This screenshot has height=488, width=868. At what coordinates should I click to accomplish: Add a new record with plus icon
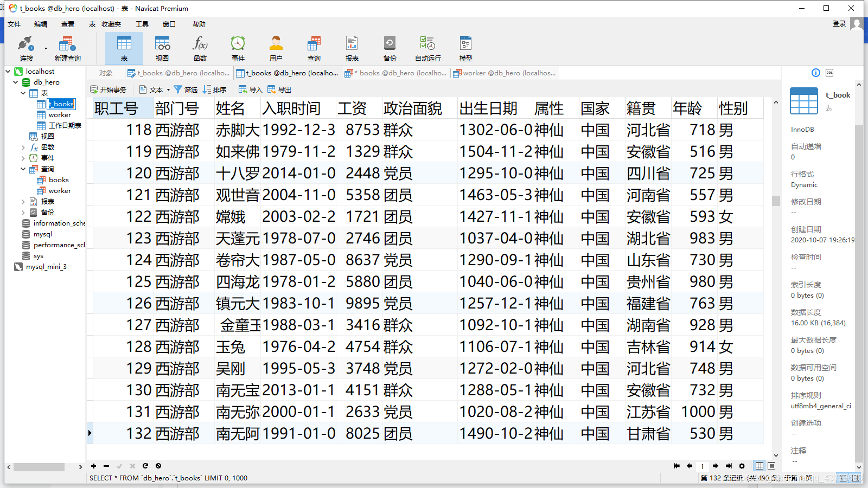coord(93,466)
